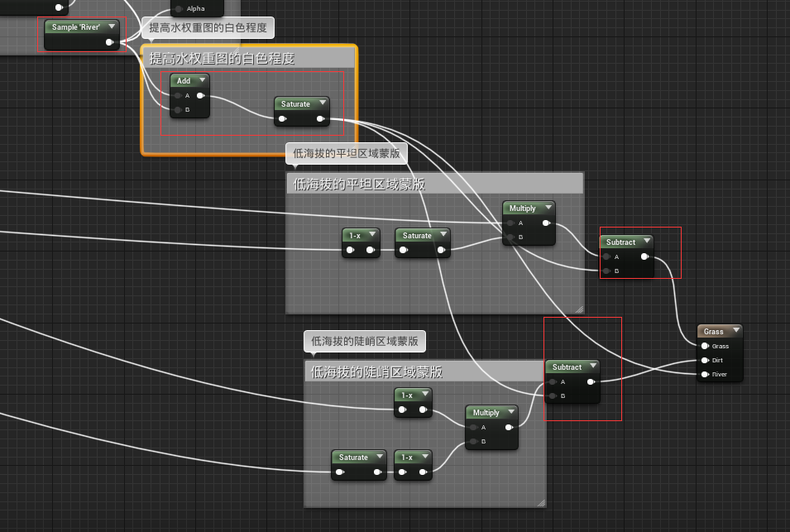790x532 pixels.
Task: Click input pin of Saturate in 平坦区域 comment
Action: [404, 251]
